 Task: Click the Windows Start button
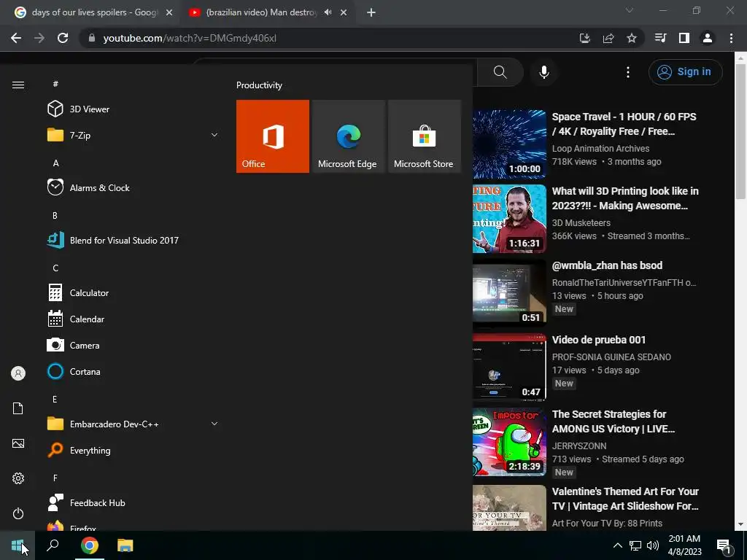pos(18,545)
